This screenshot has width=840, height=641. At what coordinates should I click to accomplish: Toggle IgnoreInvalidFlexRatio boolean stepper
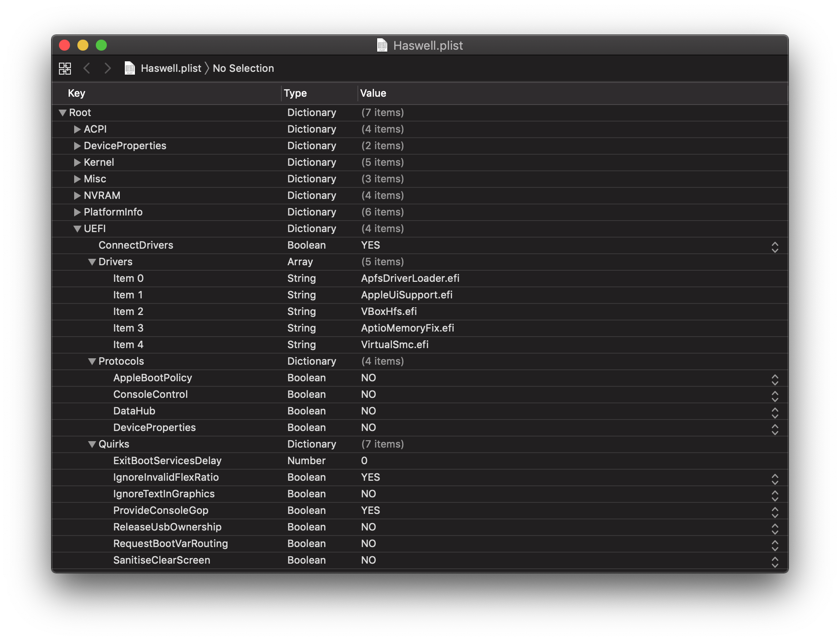click(x=775, y=479)
